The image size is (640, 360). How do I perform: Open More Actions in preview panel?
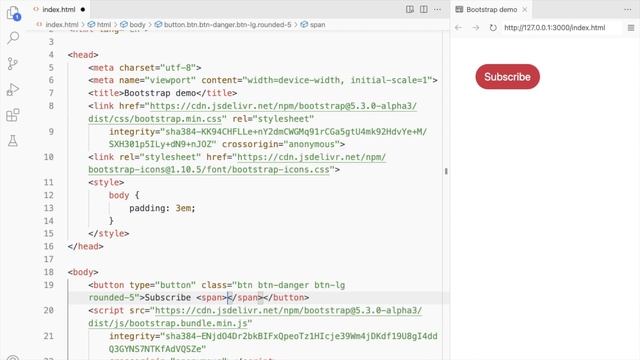pyautogui.click(x=628, y=9)
